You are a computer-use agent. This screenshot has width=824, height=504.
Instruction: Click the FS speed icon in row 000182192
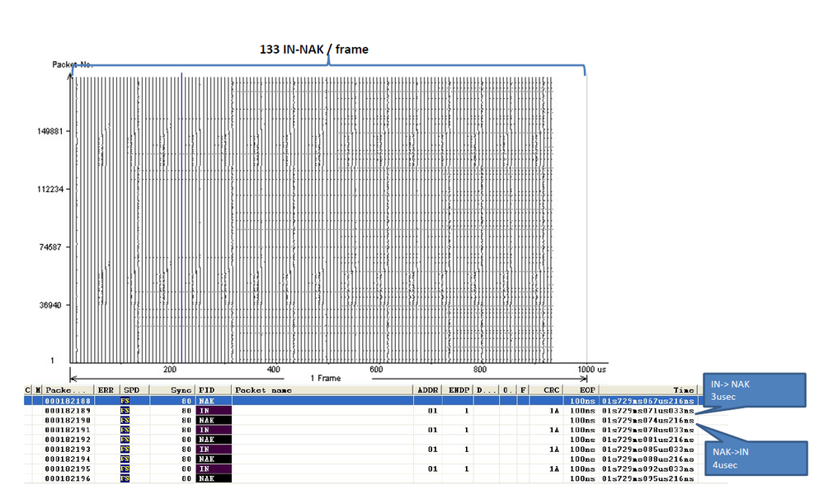point(125,440)
